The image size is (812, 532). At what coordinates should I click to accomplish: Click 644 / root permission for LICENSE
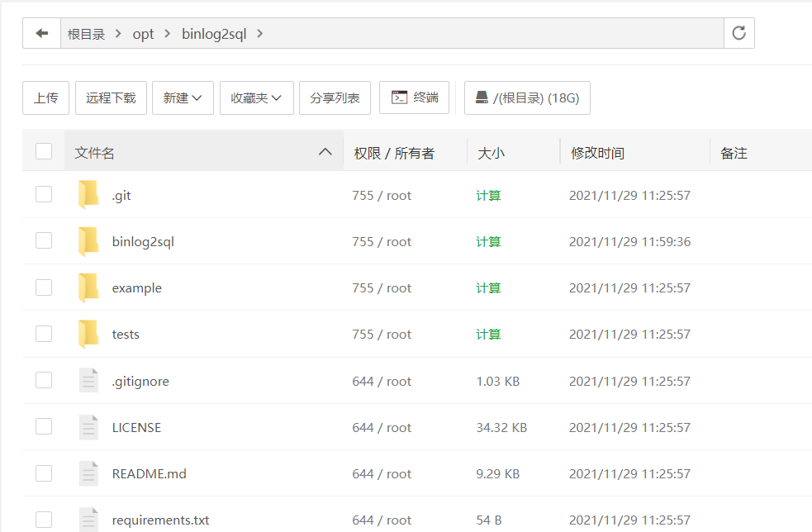coord(382,428)
